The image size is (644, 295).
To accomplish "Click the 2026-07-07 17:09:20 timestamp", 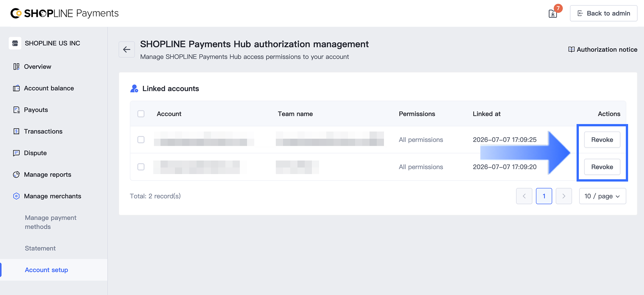I will click(x=505, y=167).
